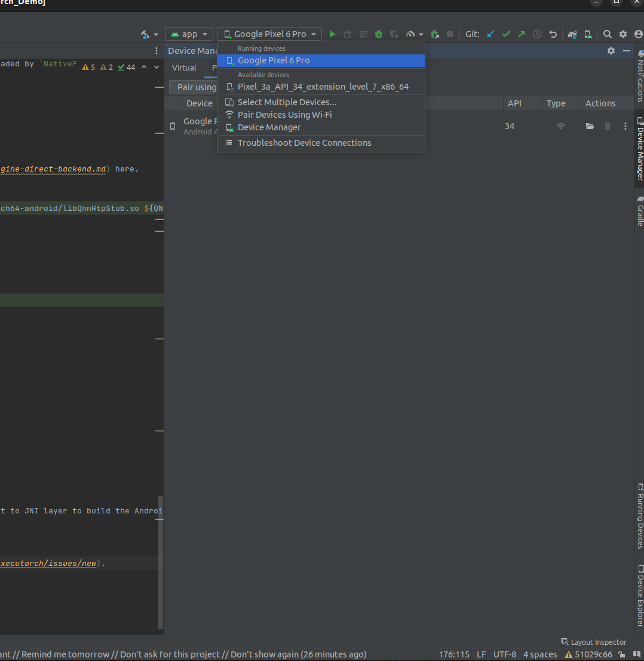644x661 pixels.
Task: Click the Git rollback undo icon
Action: tap(553, 35)
